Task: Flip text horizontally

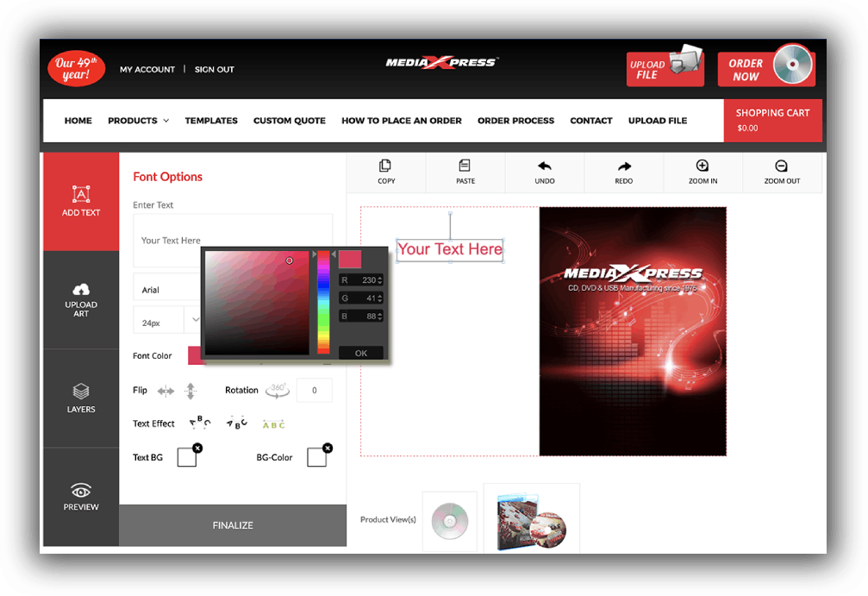Action: click(165, 391)
